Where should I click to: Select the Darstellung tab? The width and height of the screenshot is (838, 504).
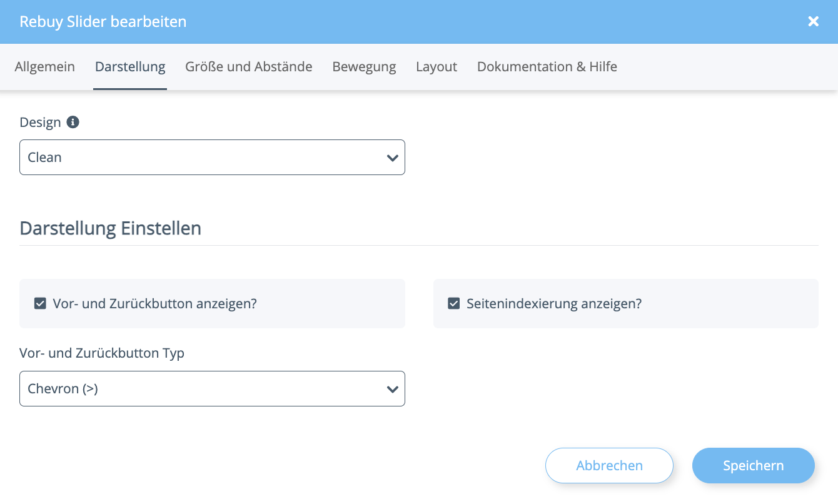point(130,67)
